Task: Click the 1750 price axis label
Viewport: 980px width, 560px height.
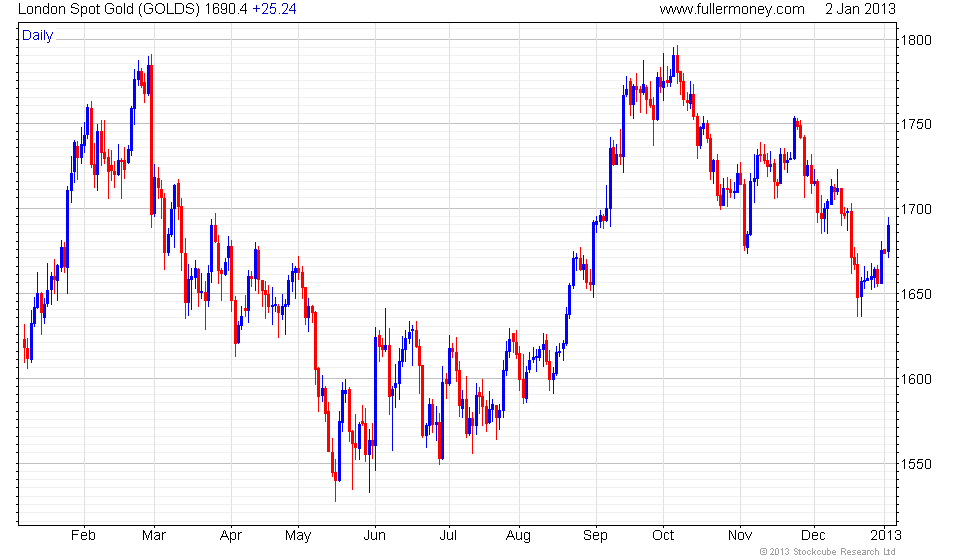Action: (916, 124)
